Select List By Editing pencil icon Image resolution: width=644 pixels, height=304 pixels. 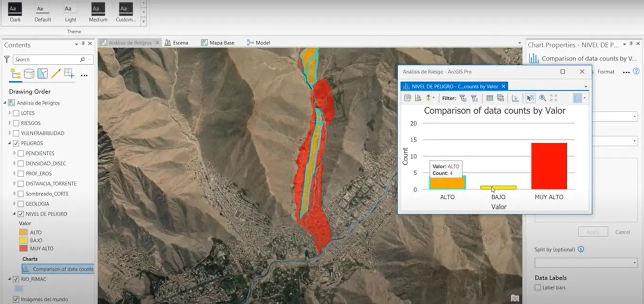tap(56, 74)
